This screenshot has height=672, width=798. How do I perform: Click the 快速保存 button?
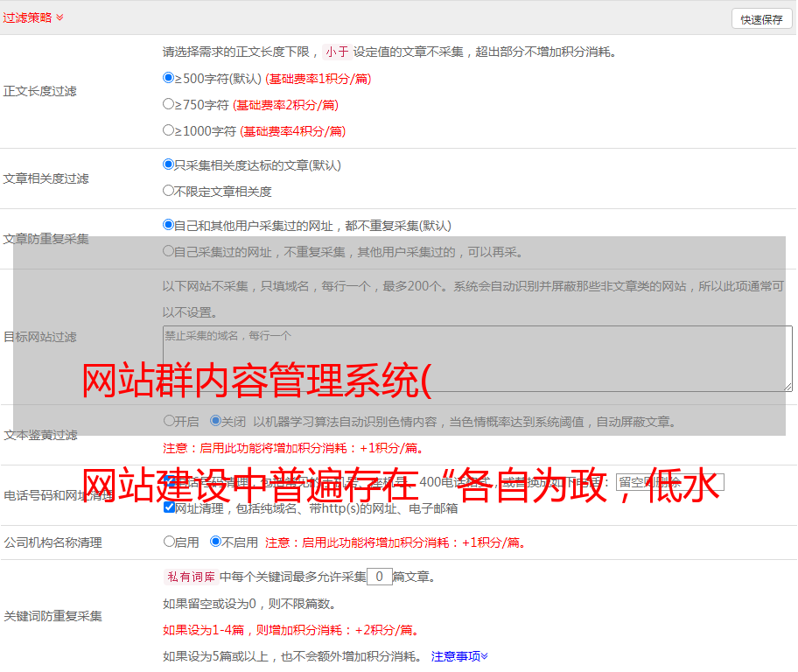pos(761,19)
